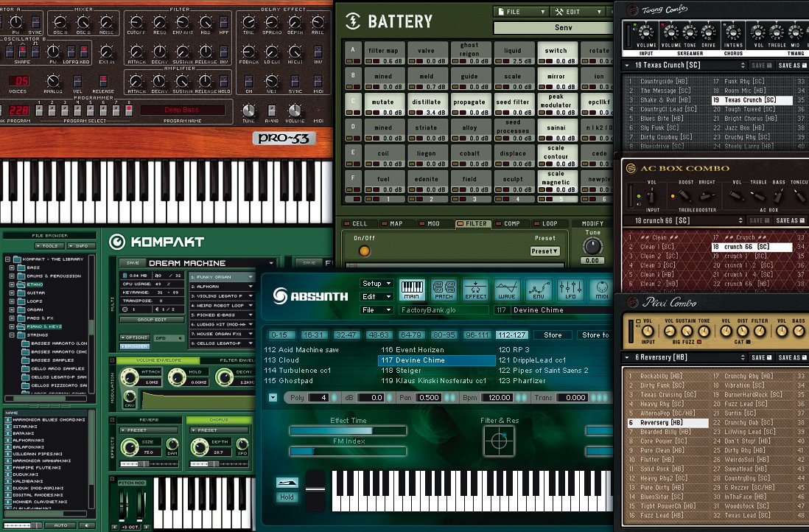Expand the Guitar folder in Kompakt browser
Image resolution: width=809 pixels, height=532 pixels.
click(11, 293)
